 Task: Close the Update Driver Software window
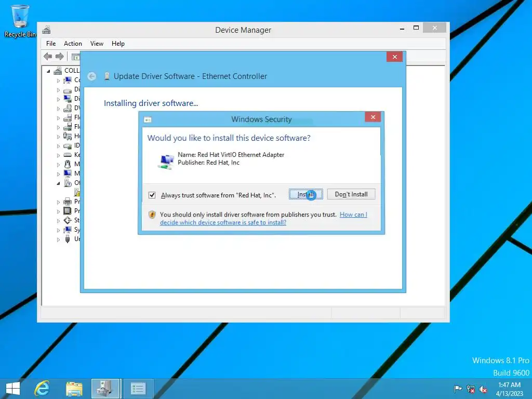pyautogui.click(x=395, y=57)
